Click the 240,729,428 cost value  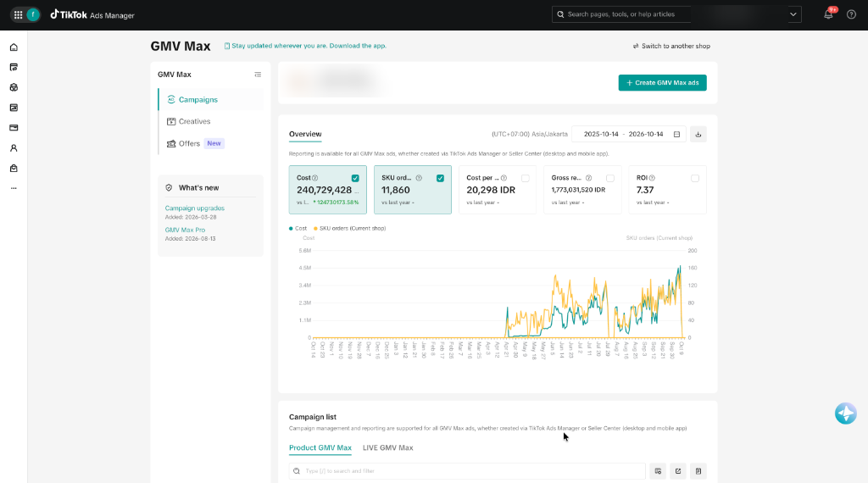click(x=324, y=190)
